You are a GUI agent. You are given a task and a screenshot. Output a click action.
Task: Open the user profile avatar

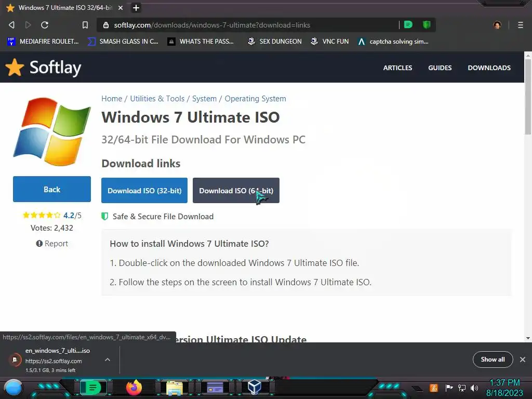pos(497,25)
